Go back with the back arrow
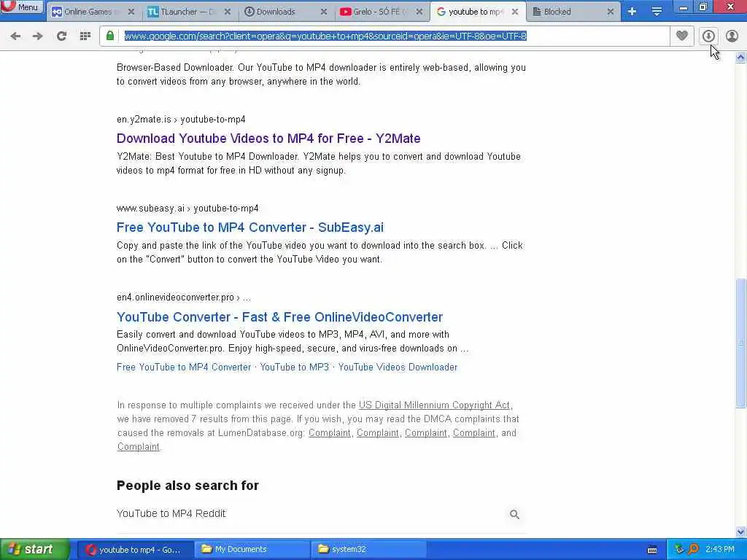Screen dimensions: 747x560 [15, 36]
